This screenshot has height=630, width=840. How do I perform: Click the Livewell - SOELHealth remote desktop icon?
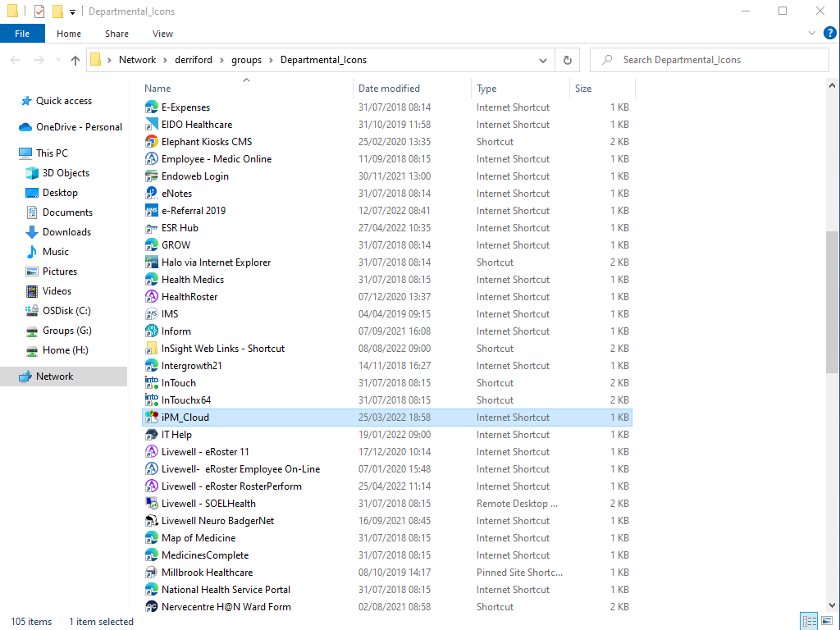[x=152, y=504]
